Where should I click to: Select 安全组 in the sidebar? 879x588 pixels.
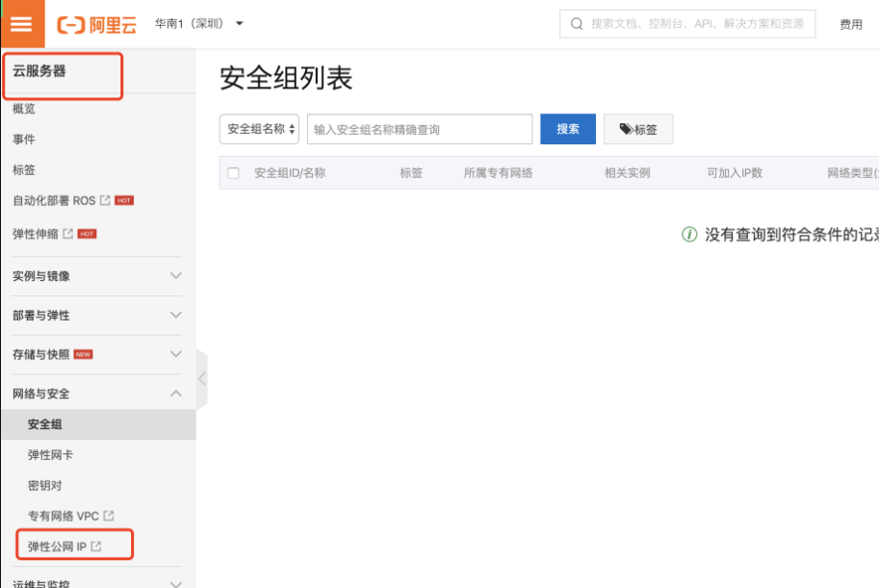46,423
